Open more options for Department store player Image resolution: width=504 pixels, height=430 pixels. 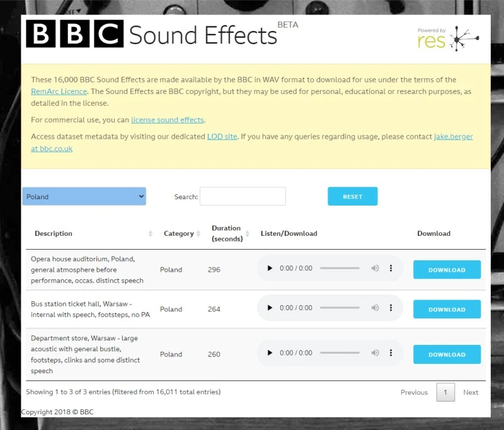[391, 353]
